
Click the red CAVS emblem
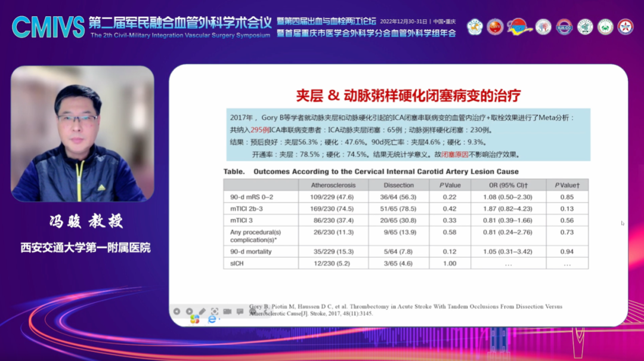pyautogui.click(x=495, y=27)
